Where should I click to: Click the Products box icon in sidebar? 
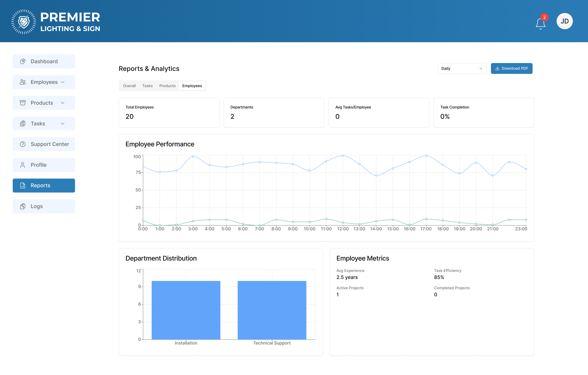(23, 103)
